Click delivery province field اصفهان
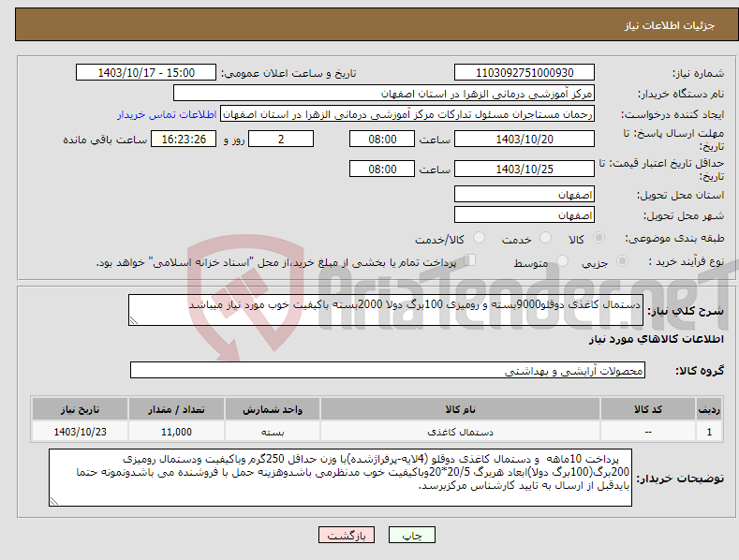 (525, 194)
